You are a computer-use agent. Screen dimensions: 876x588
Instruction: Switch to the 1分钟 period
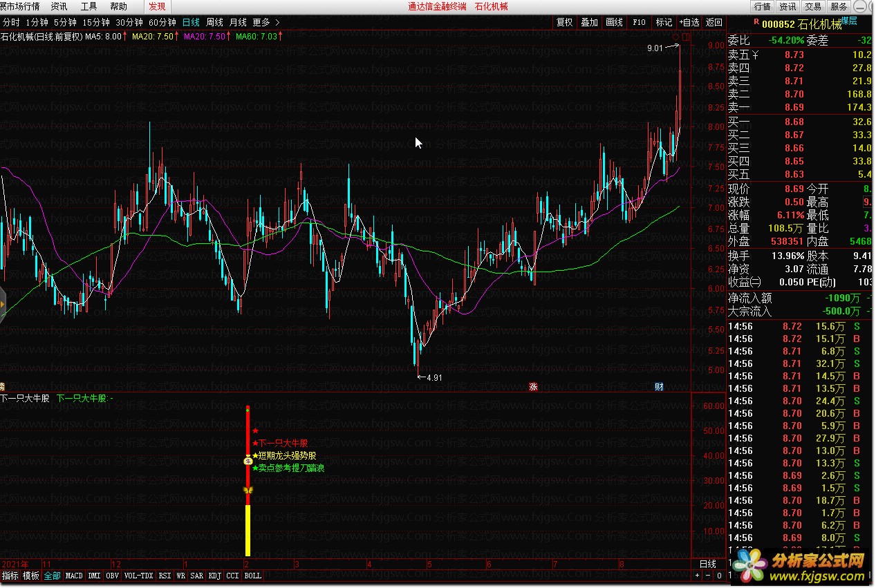(x=37, y=22)
